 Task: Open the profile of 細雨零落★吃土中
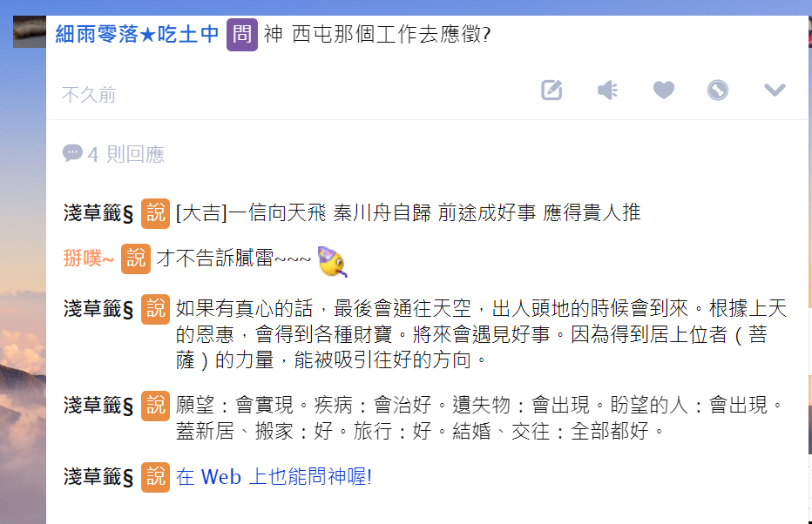137,34
